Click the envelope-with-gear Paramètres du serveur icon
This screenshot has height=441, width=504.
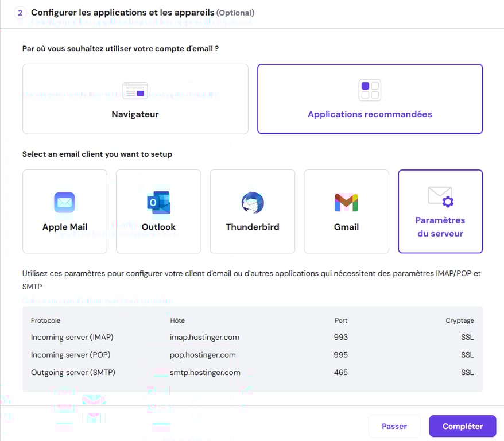[440, 198]
